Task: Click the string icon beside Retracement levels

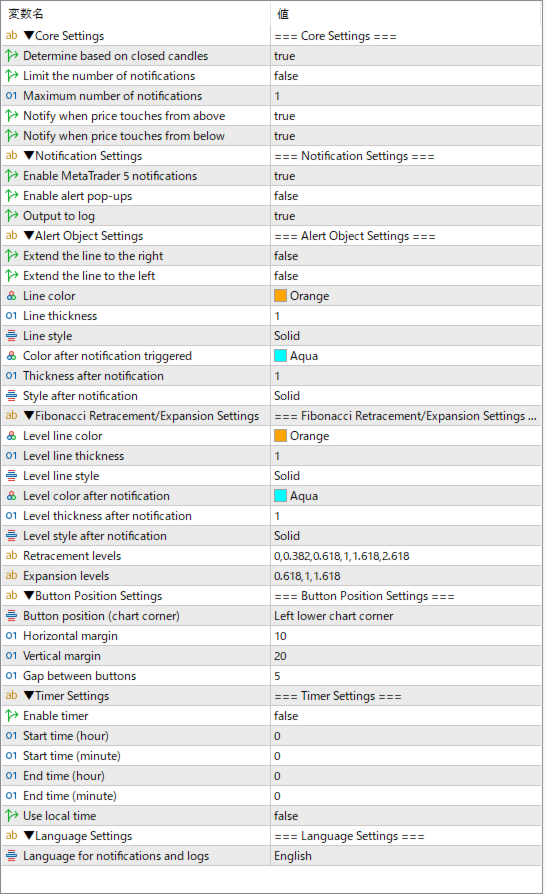Action: [x=11, y=555]
